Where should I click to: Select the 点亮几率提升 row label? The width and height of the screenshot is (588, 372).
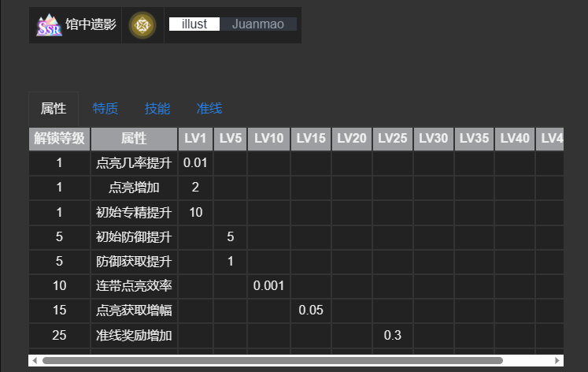coord(134,163)
